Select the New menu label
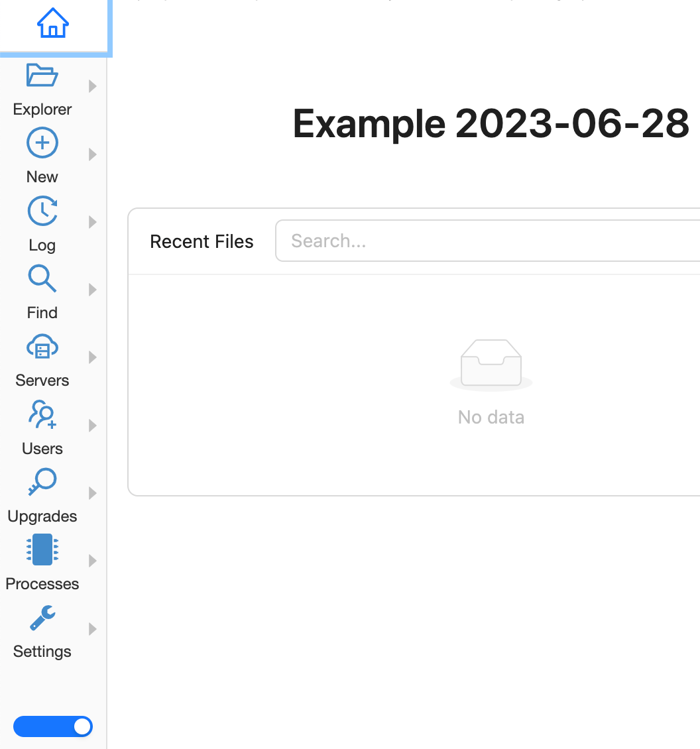Viewport: 700px width, 749px height. coord(42,177)
